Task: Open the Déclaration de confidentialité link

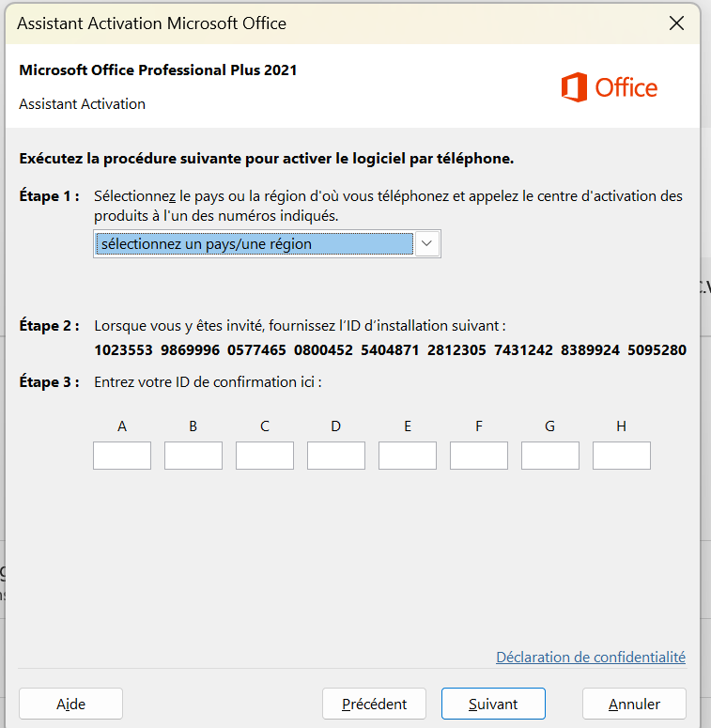Action: point(591,657)
